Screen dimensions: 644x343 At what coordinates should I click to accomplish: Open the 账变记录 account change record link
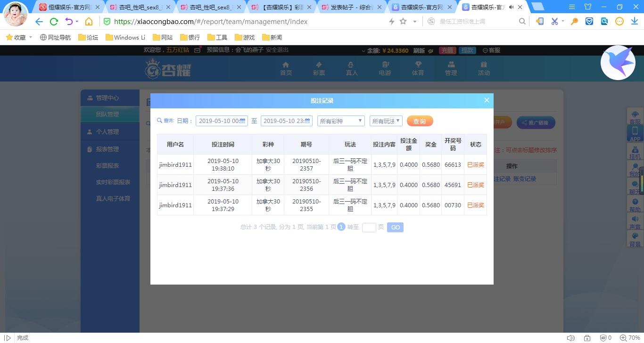coord(525,179)
